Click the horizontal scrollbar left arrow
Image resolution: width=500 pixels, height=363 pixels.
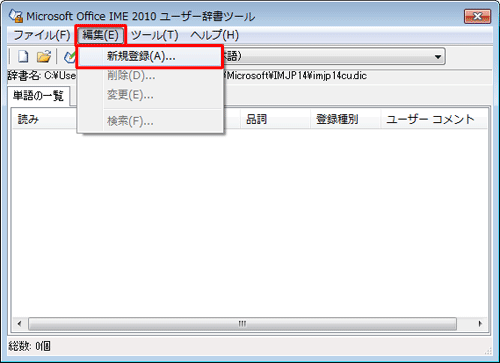(20, 324)
